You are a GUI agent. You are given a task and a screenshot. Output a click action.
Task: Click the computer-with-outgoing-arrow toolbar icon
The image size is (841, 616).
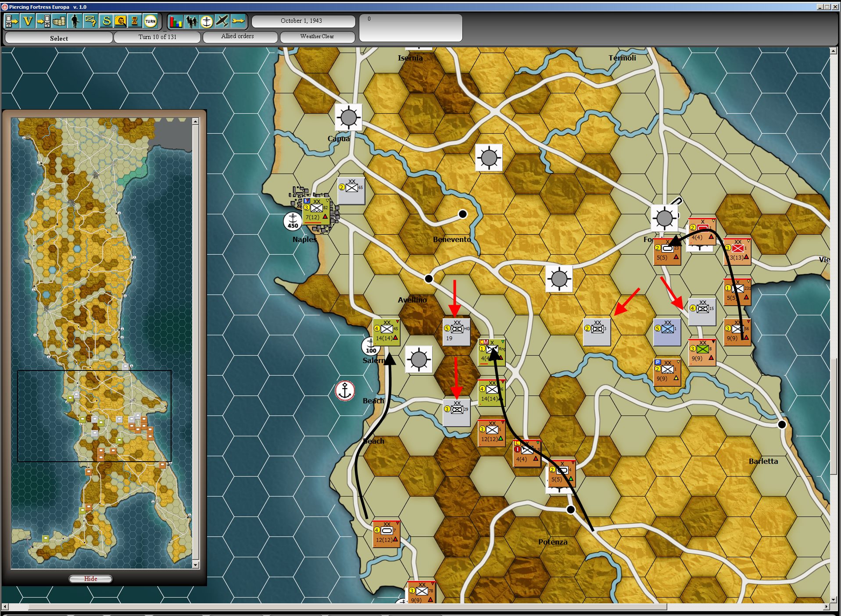[x=11, y=21]
